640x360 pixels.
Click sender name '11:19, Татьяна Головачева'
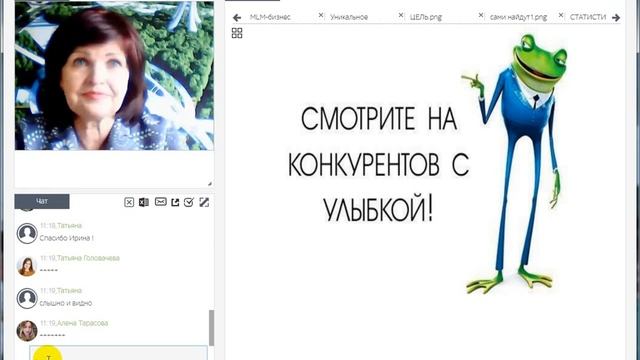80,258
